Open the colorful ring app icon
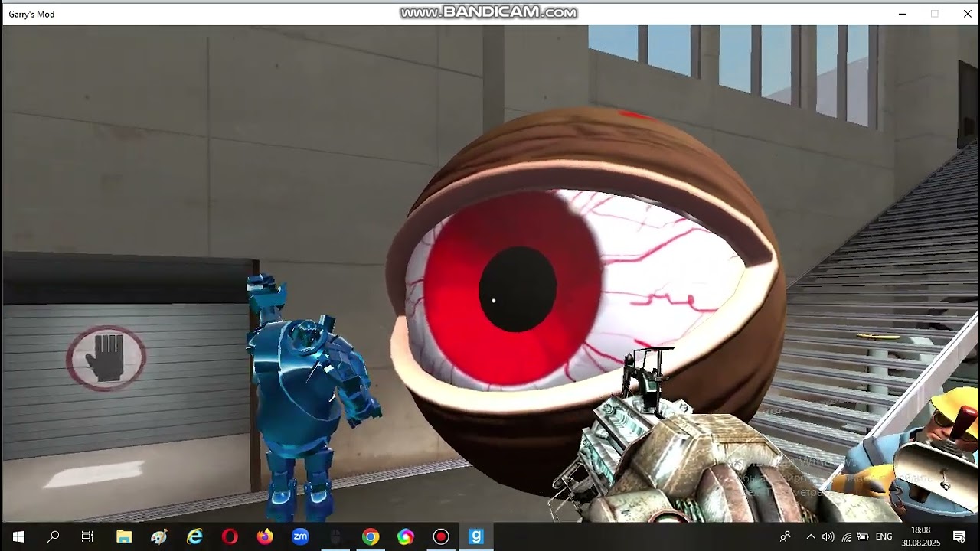Viewport: 980px width, 551px height. 406,536
